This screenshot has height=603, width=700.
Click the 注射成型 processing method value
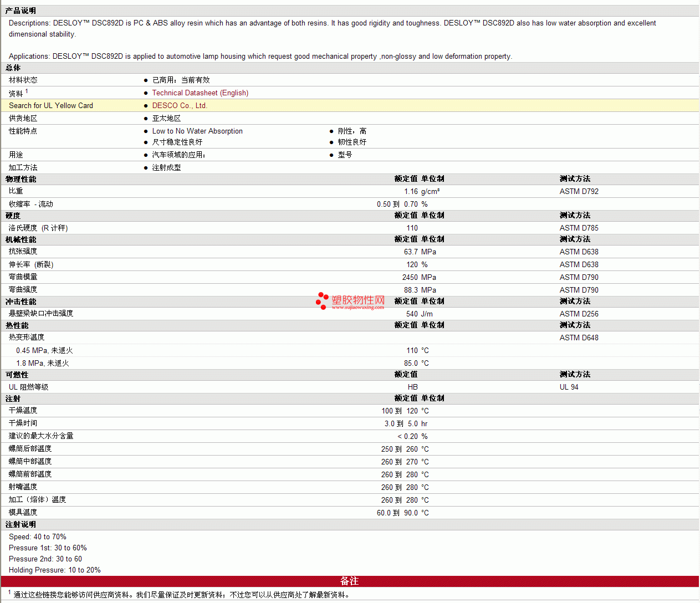(x=166, y=168)
